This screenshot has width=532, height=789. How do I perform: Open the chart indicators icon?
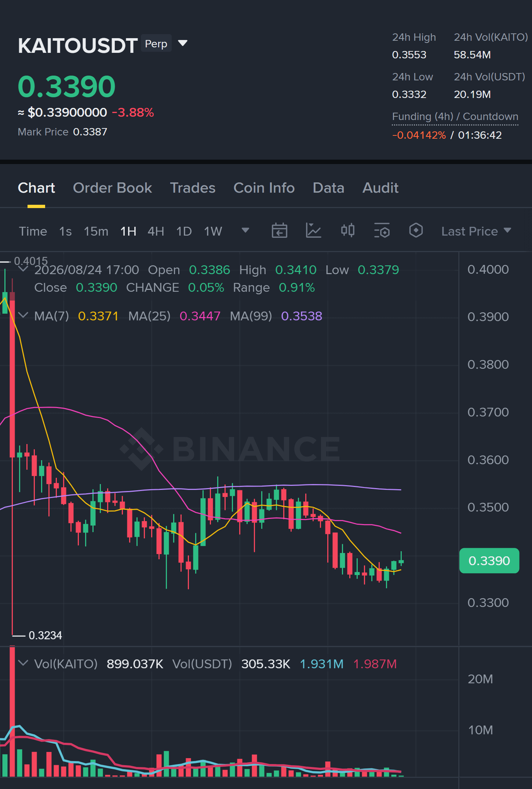(314, 230)
